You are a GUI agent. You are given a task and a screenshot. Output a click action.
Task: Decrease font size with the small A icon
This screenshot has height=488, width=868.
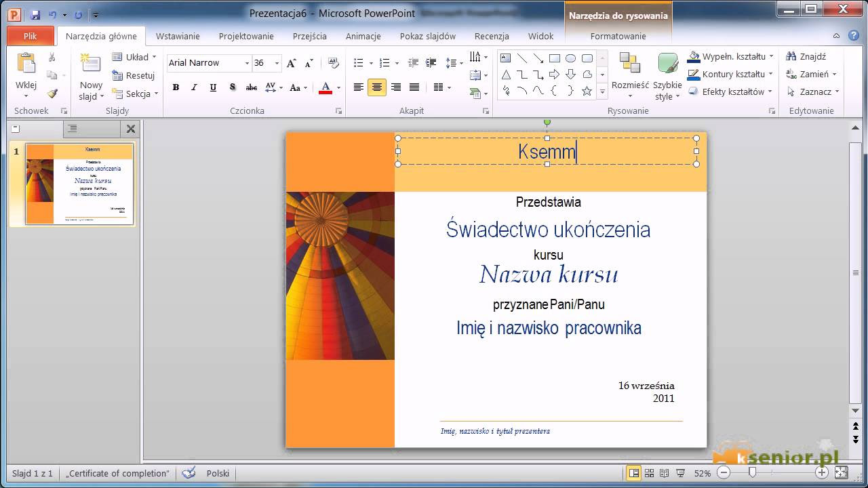(307, 63)
